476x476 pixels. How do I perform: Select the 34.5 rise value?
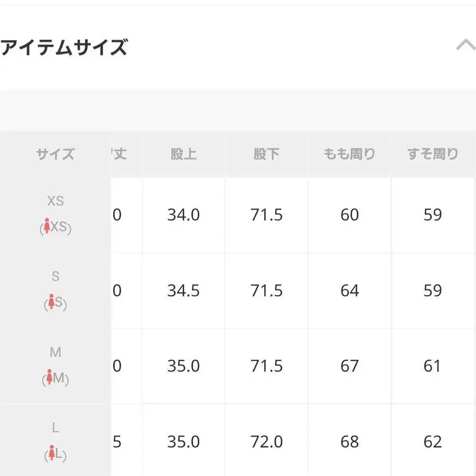coord(184,290)
